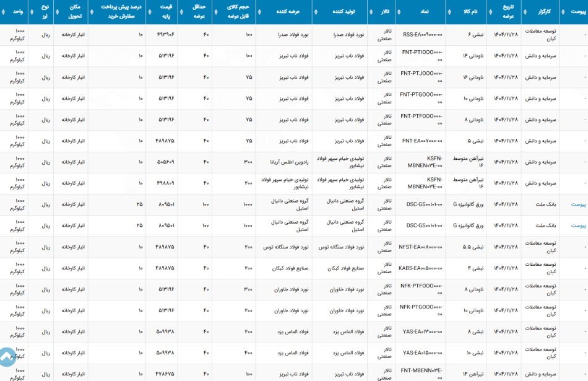The image size is (588, 381).
Task: Click the sort icon next to نماد
Action: (x=399, y=12)
